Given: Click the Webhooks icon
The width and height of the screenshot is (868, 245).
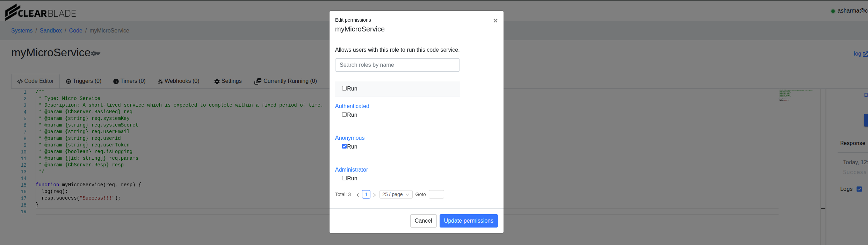Looking at the screenshot, I should (x=160, y=81).
